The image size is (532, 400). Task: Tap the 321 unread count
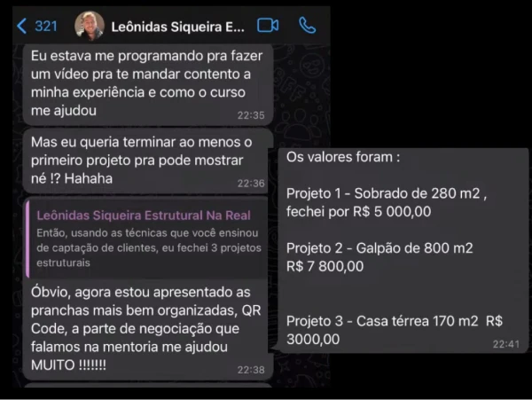pos(46,26)
